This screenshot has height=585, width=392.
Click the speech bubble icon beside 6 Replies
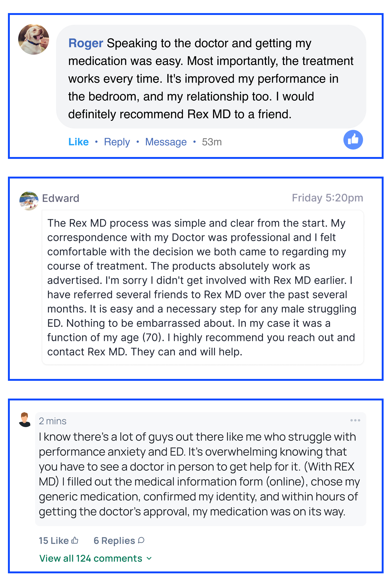tap(141, 540)
